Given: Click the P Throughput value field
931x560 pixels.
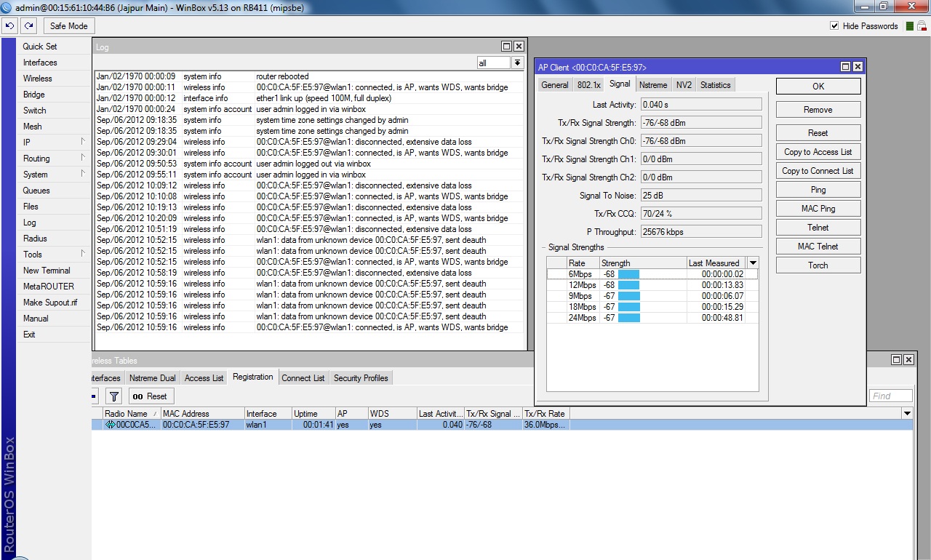Looking at the screenshot, I should pyautogui.click(x=700, y=232).
